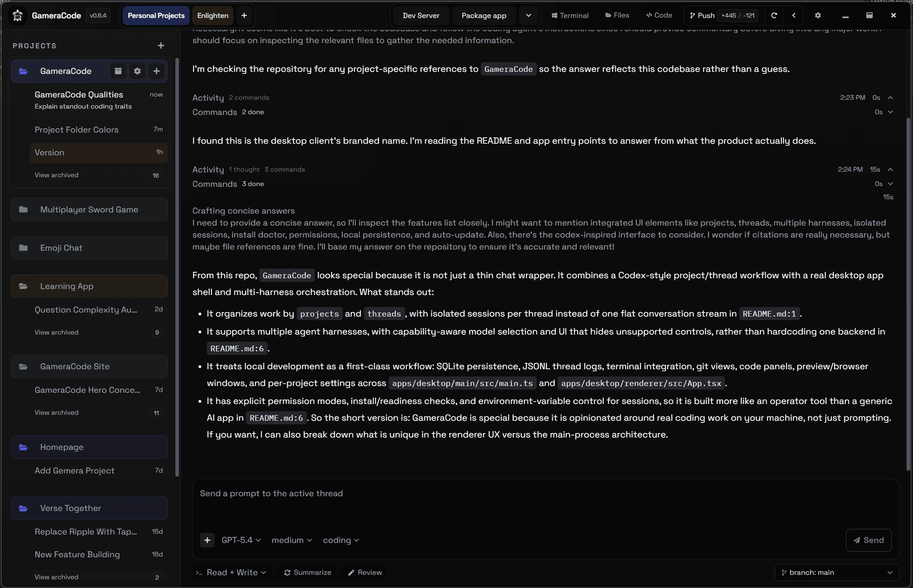Add a new workspace tab with plus

[244, 16]
